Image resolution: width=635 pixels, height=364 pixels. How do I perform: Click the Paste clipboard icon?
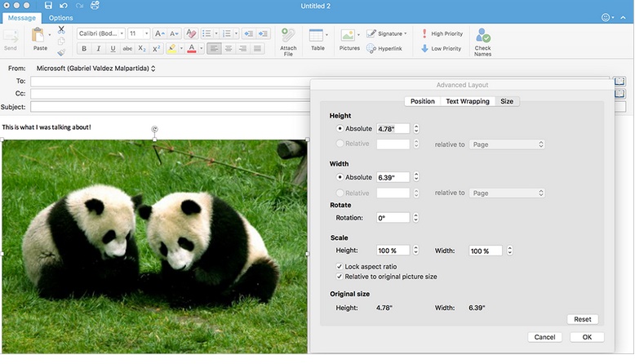click(x=38, y=35)
